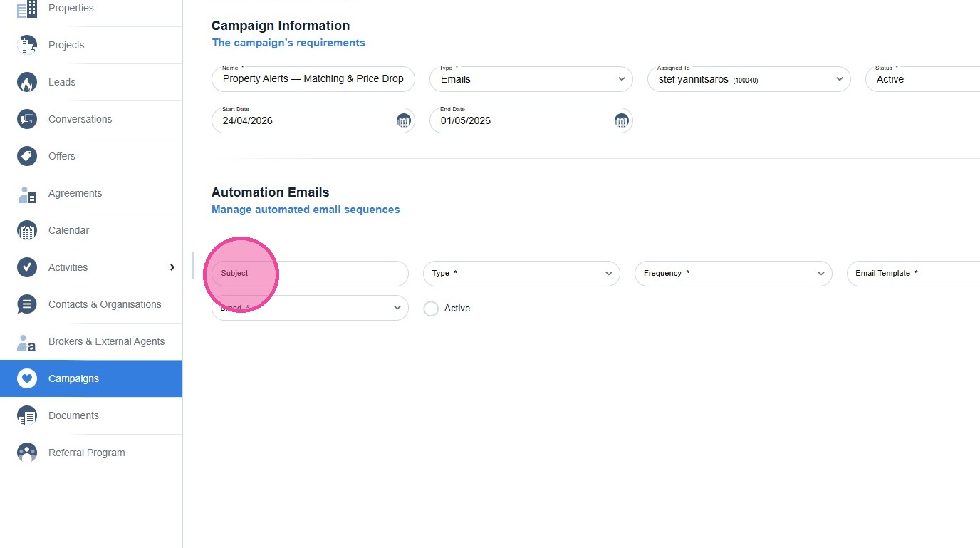
Task: Open Conversations via its chat icon
Action: [27, 119]
